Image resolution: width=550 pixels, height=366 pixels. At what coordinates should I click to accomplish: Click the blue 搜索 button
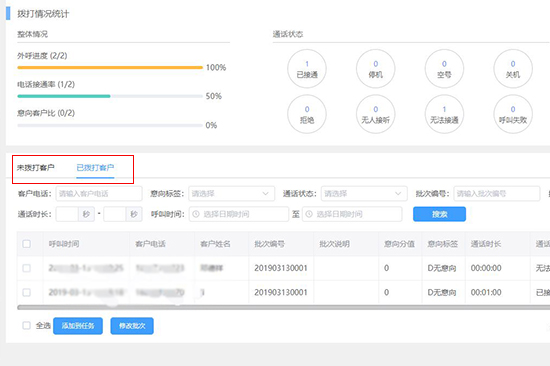pos(440,214)
